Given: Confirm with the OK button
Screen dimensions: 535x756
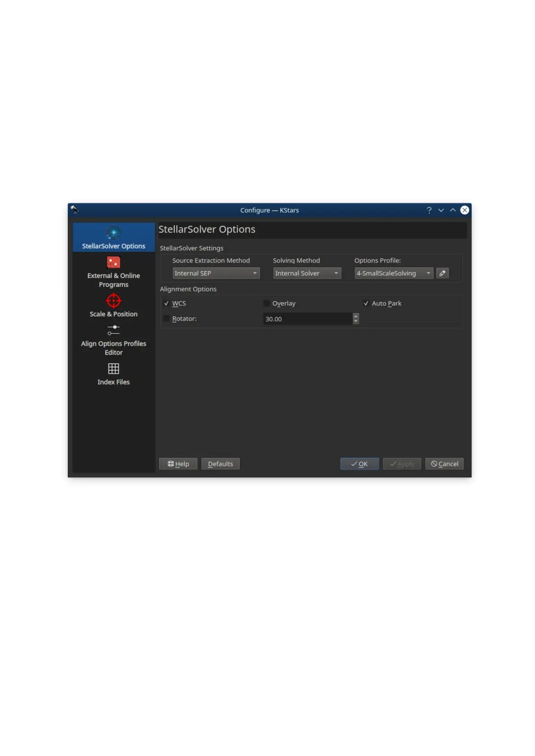Looking at the screenshot, I should [359, 464].
